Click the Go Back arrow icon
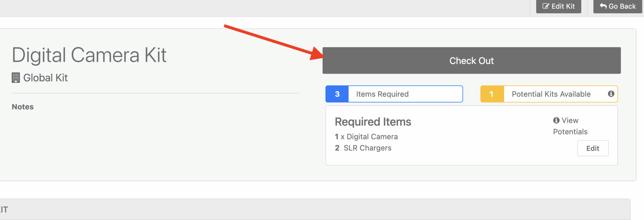The width and height of the screenshot is (644, 220). [603, 6]
